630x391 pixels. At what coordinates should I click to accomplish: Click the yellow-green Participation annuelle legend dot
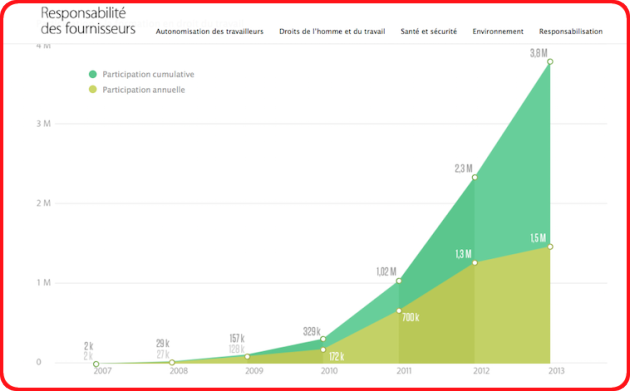[x=93, y=90]
